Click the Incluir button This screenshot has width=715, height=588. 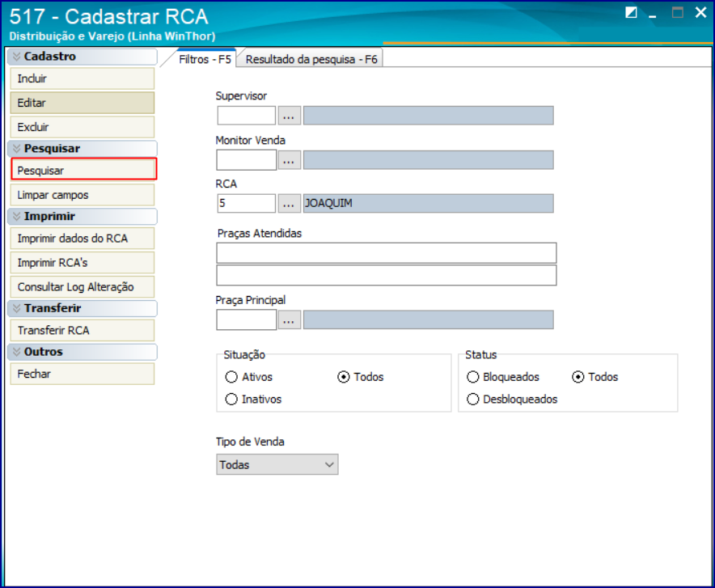[82, 78]
